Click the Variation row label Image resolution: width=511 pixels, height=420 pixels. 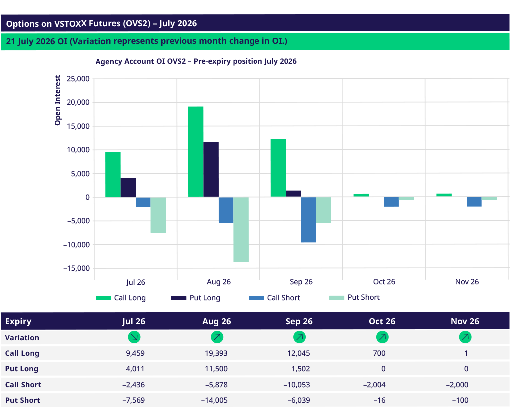coord(22,338)
